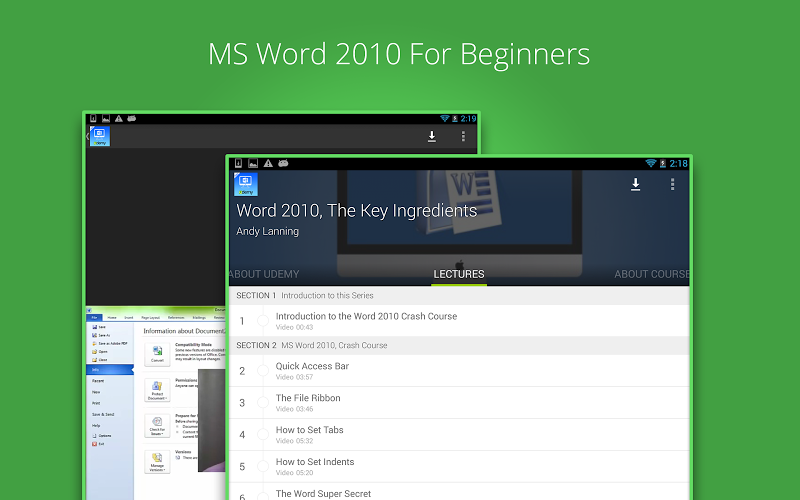Select Recent in the Word backstage menu

tap(98, 381)
